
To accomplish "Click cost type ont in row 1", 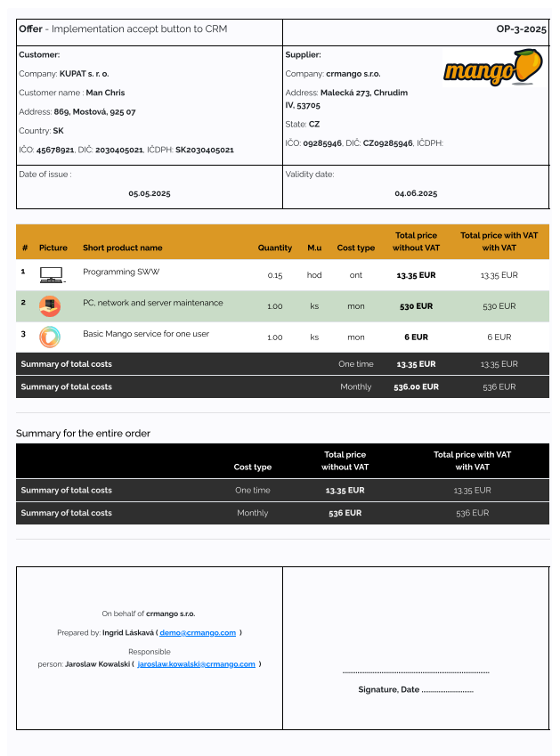I will (x=355, y=275).
